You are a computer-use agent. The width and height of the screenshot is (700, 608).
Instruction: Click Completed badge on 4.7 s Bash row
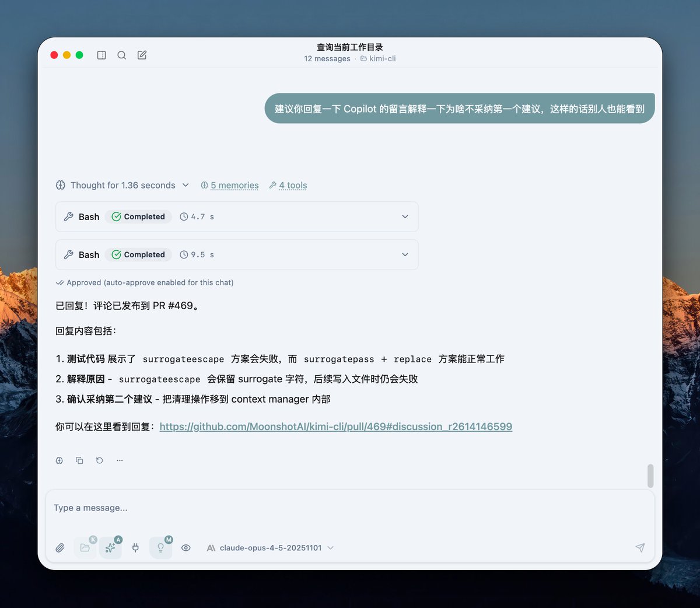(138, 216)
